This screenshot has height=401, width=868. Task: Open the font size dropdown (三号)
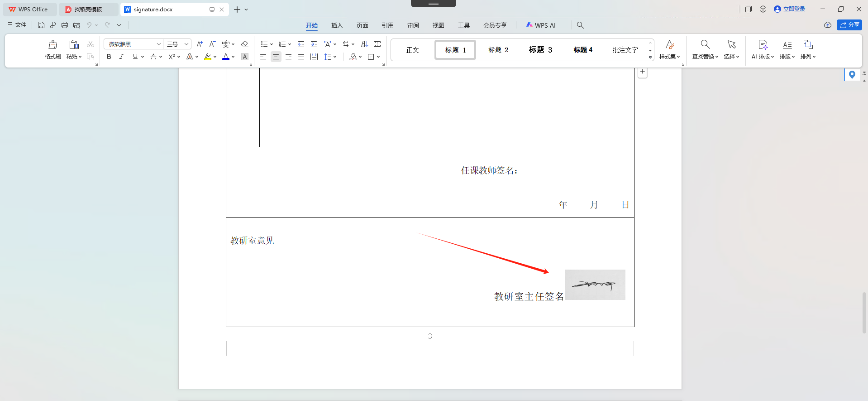(x=186, y=44)
